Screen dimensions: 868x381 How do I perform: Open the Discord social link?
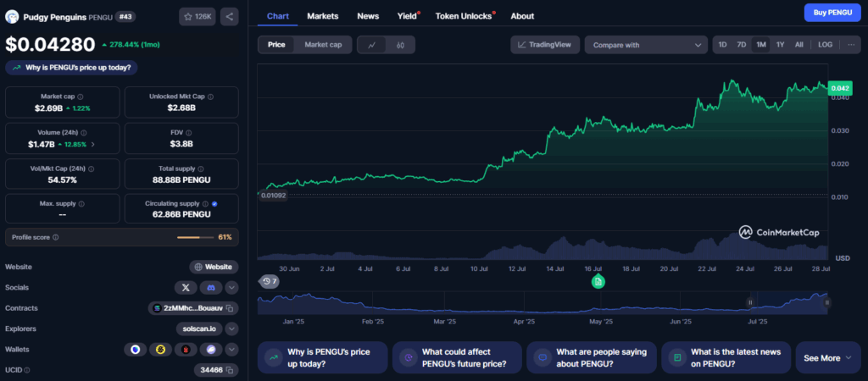tap(211, 288)
